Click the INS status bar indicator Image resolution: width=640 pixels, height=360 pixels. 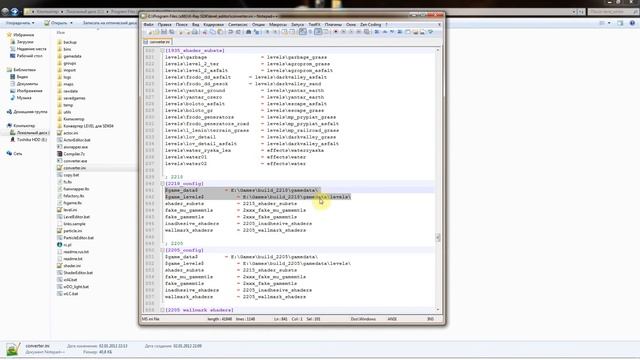click(x=430, y=319)
